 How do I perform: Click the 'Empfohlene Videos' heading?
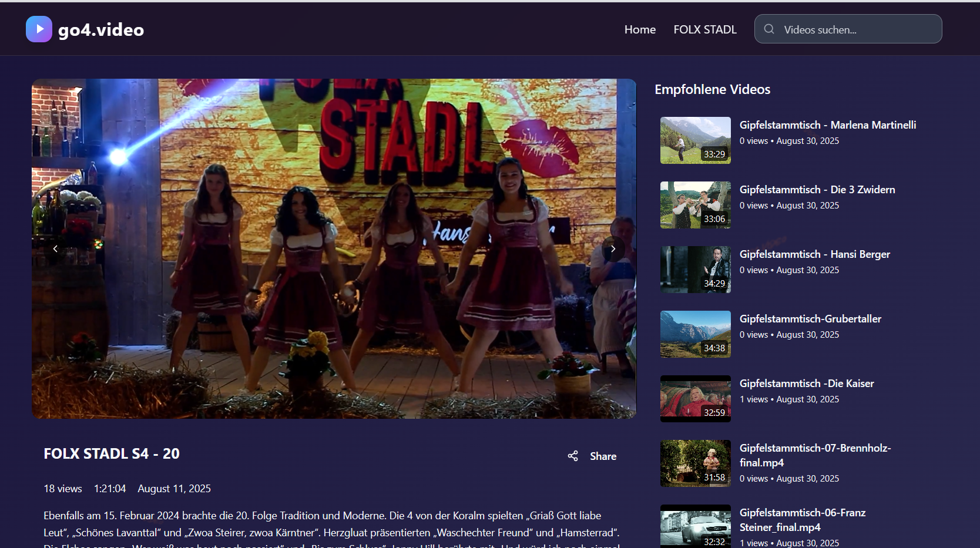click(713, 89)
